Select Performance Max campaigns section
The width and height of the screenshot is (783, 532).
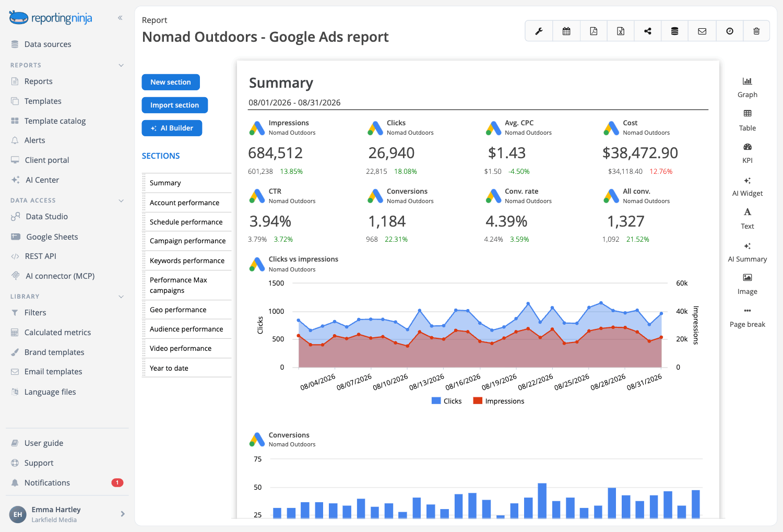187,285
